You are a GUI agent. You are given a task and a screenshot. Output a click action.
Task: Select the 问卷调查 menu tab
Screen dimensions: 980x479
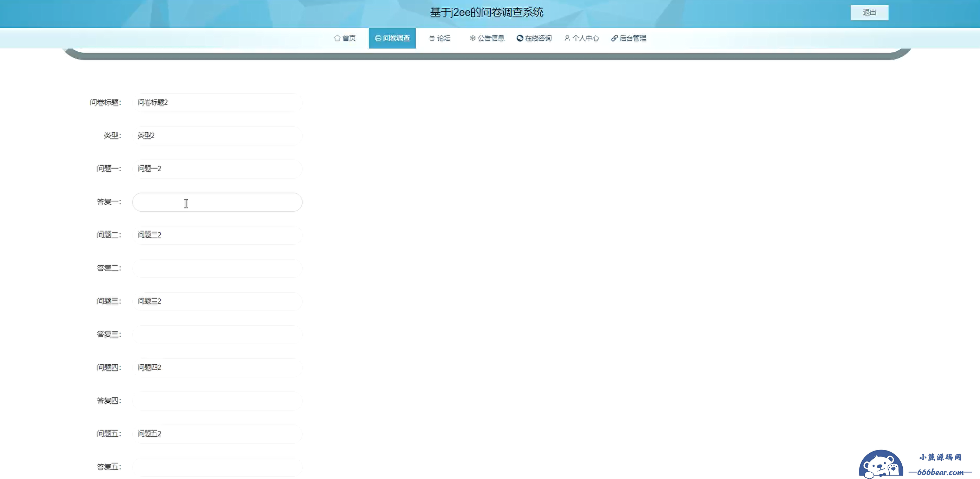(392, 38)
